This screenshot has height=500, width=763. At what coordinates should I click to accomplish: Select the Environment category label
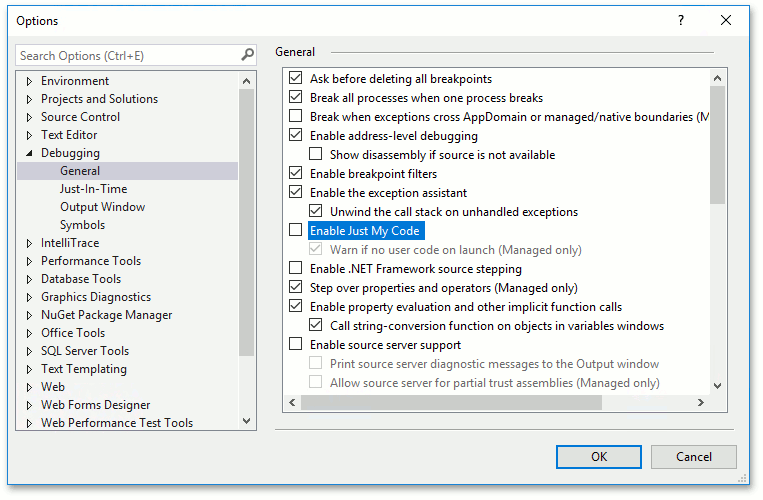point(75,81)
